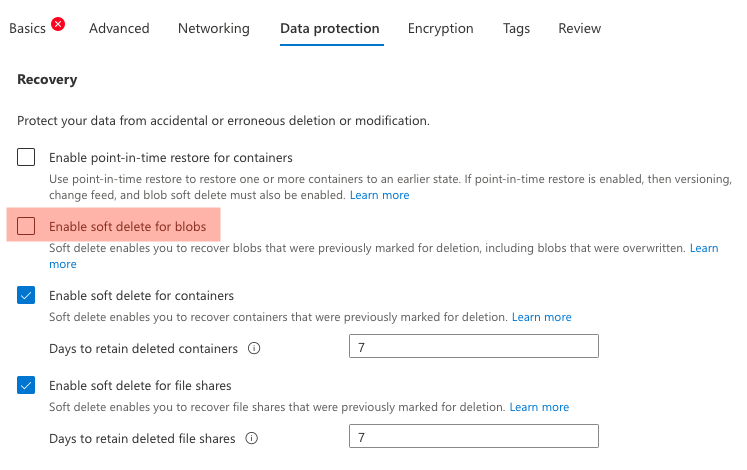Switch to the Tags tab
The image size is (747, 470).
point(517,29)
